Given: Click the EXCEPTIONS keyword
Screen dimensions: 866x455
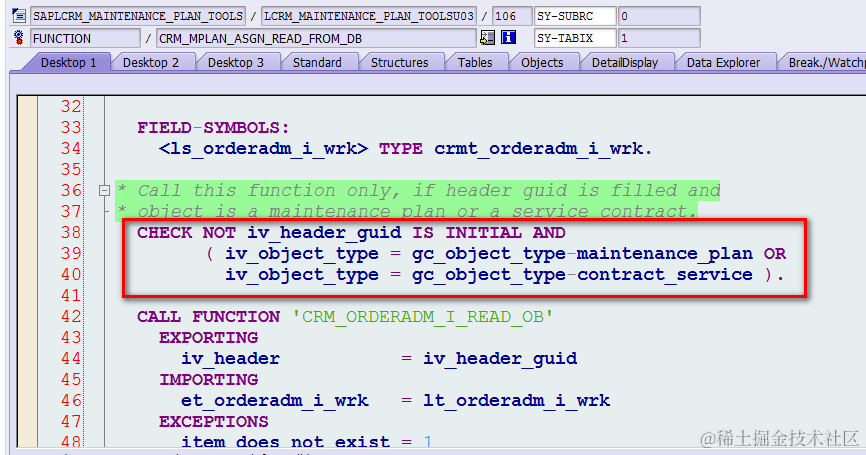Looking at the screenshot, I should click(x=214, y=421).
